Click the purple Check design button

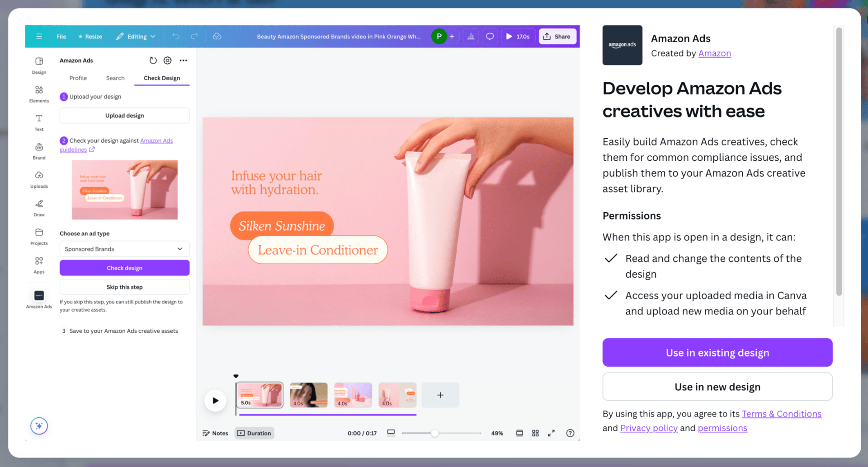(x=125, y=268)
